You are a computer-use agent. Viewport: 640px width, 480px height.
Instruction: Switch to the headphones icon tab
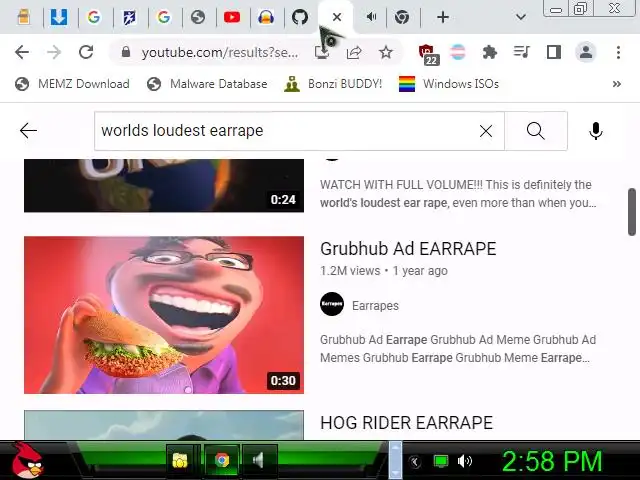point(266,17)
